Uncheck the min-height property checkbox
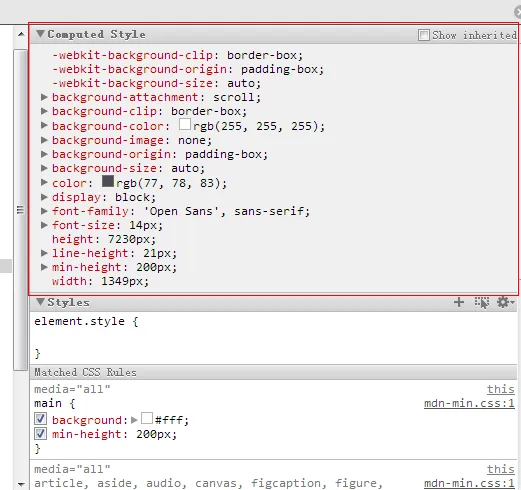The height and width of the screenshot is (490, 521). tap(40, 434)
